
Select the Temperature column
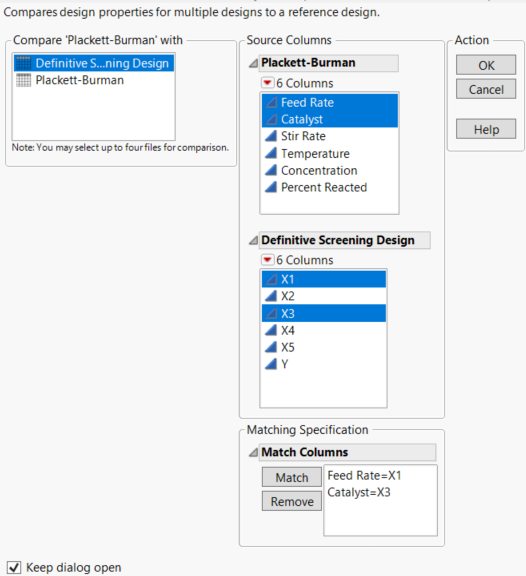tap(329, 153)
